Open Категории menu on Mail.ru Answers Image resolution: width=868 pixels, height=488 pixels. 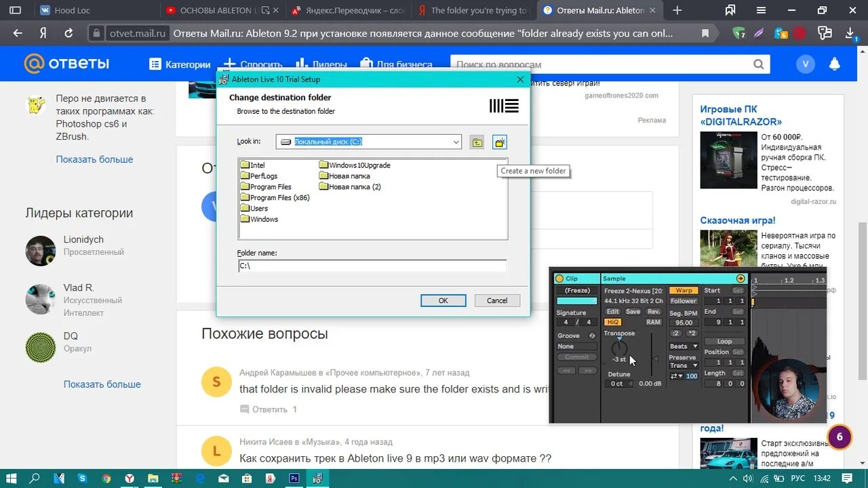pos(180,64)
